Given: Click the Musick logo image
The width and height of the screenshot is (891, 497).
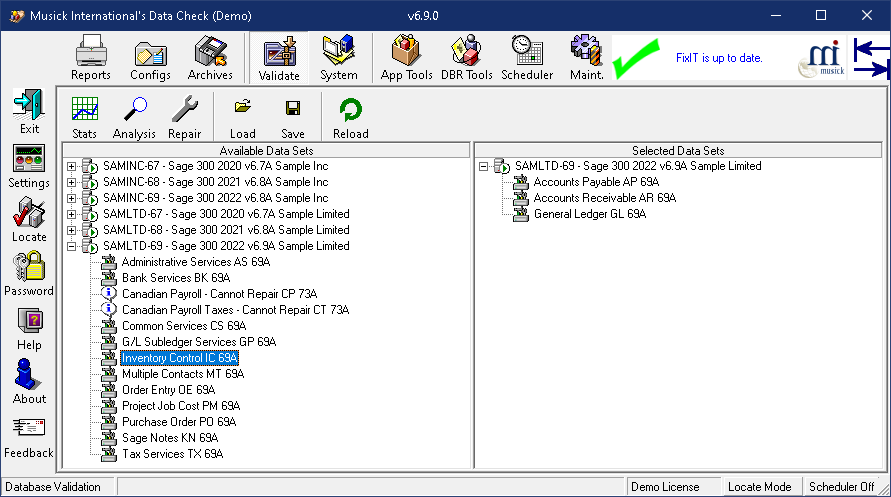Looking at the screenshot, I should point(821,58).
